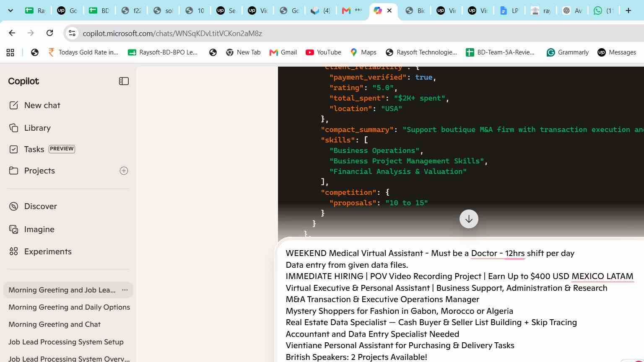Screen dimensions: 644x362
Task: Open options for Morning Greeting and Job Lea chat
Action: click(125, 290)
